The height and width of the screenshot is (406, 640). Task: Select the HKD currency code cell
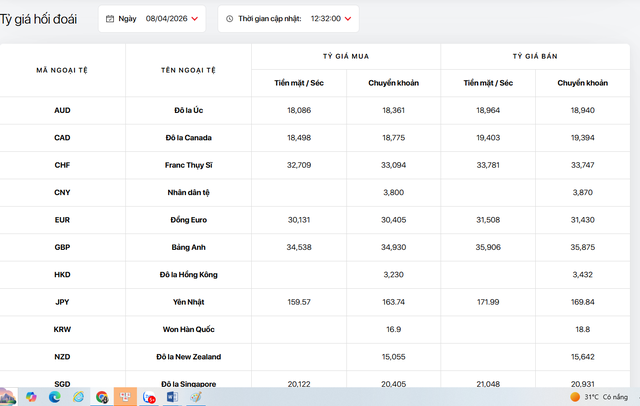pos(62,275)
